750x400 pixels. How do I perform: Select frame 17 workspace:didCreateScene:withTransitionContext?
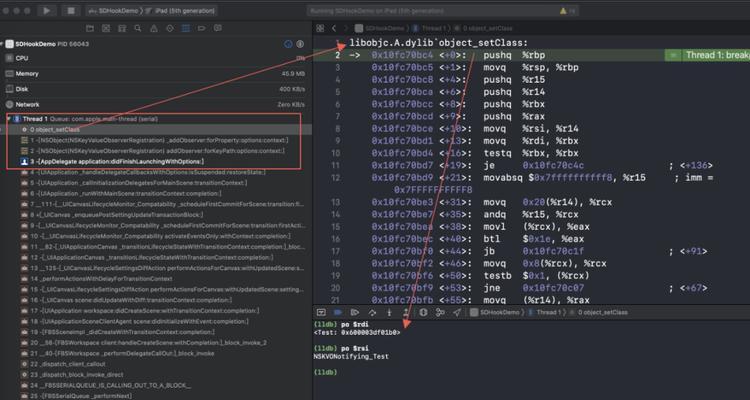(x=156, y=311)
